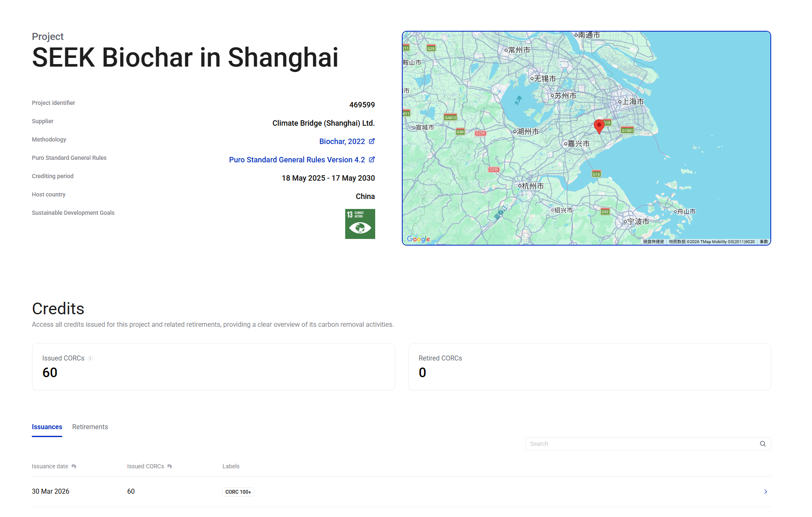Switch to the Retirements tab
812x517 pixels.
point(90,427)
